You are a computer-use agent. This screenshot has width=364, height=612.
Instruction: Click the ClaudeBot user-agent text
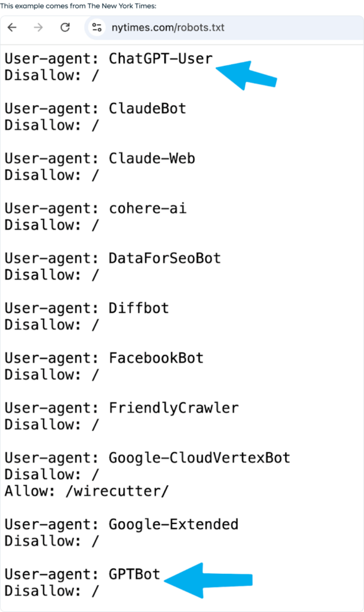[x=147, y=109]
